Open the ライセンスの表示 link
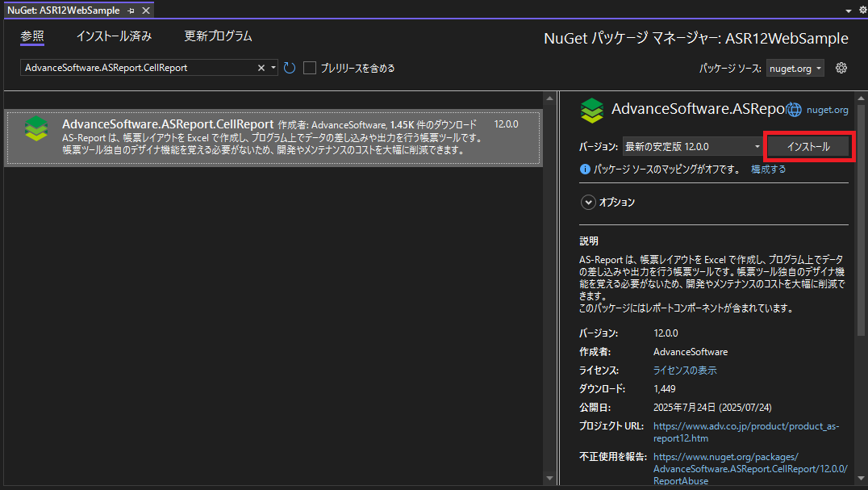 tap(685, 371)
